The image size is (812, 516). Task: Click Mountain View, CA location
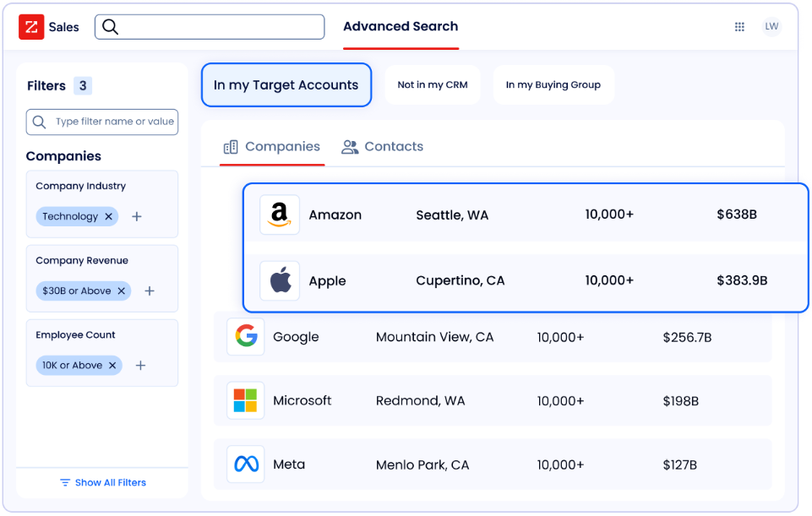(x=434, y=338)
